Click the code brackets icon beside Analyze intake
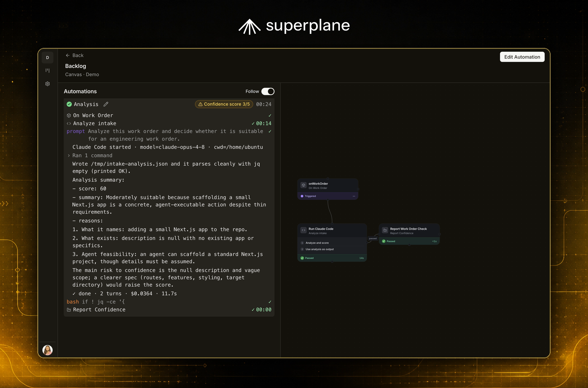 (69, 123)
